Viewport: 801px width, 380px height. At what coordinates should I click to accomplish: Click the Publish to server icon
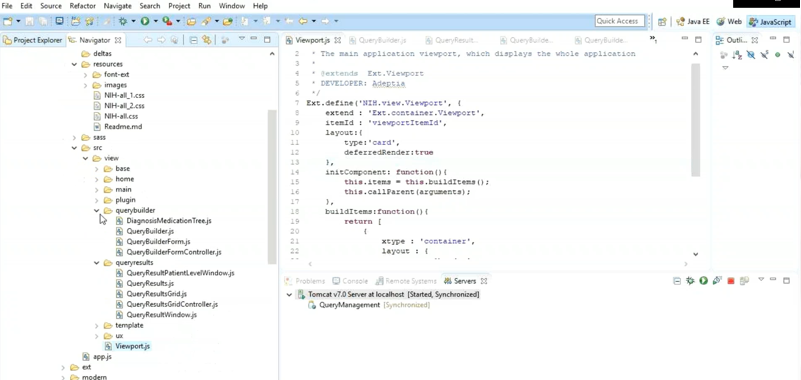pyautogui.click(x=744, y=280)
